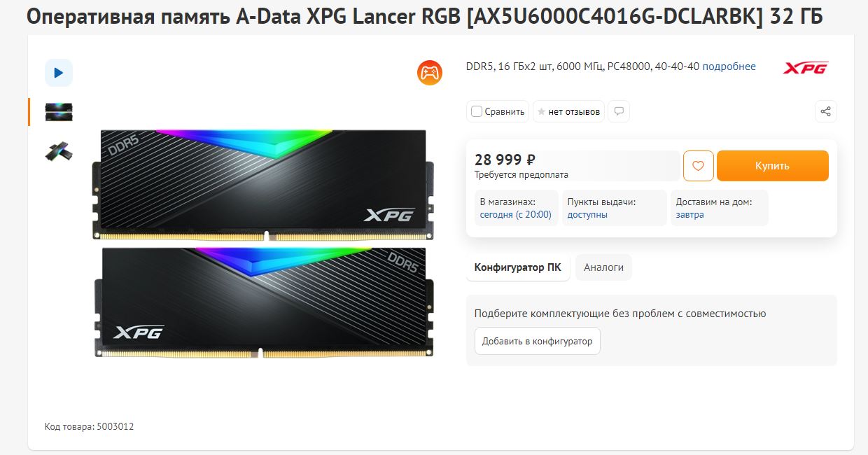Click the 'Купить' button
This screenshot has width=868, height=455.
[772, 166]
